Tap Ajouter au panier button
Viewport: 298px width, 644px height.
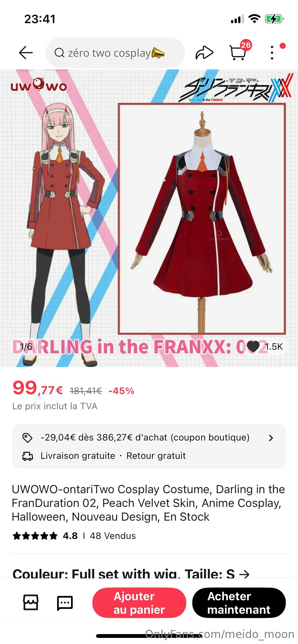pyautogui.click(x=139, y=603)
